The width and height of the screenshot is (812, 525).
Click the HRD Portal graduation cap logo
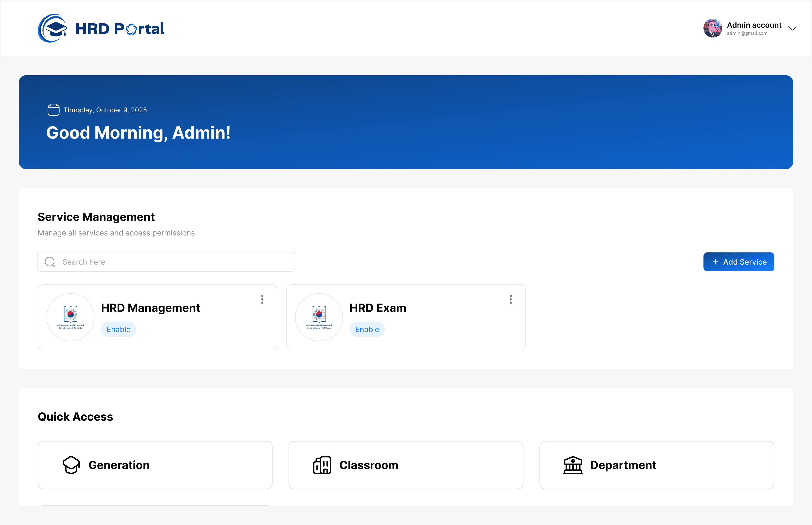tap(52, 28)
